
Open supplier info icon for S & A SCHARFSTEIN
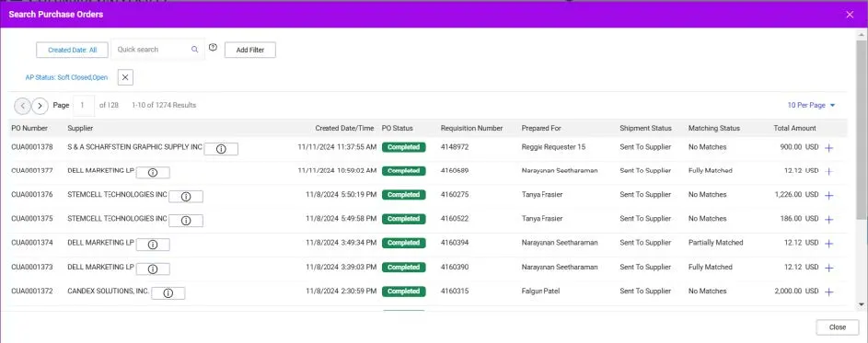coord(221,149)
